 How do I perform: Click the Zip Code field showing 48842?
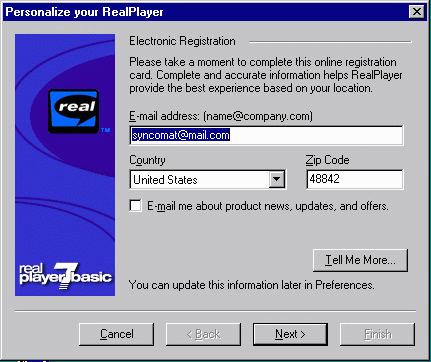click(355, 179)
